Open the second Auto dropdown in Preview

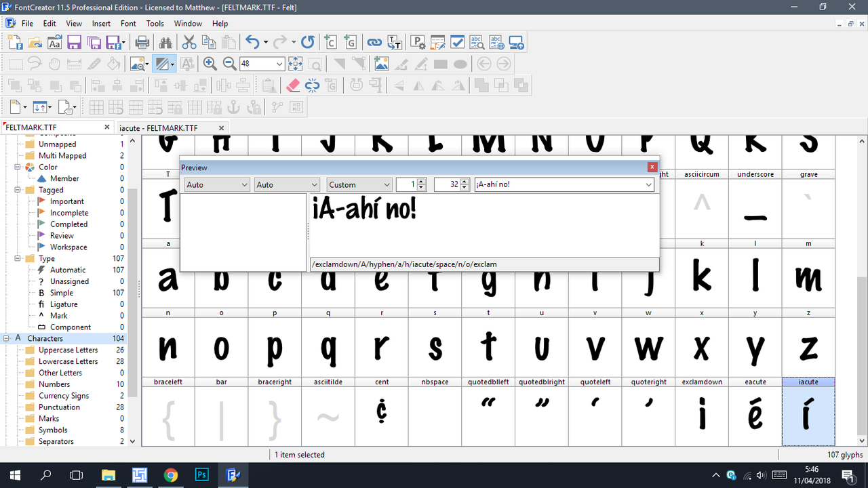286,184
